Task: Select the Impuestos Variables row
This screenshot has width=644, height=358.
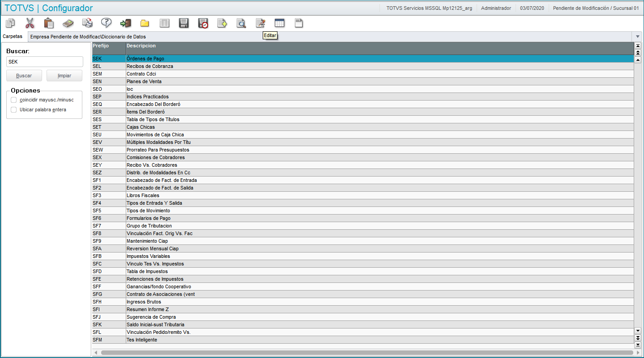Action: [363, 256]
